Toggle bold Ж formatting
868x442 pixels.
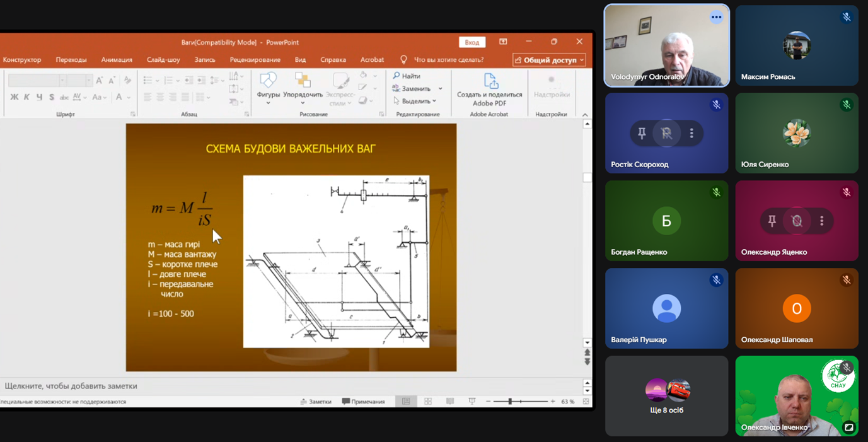[x=14, y=97]
